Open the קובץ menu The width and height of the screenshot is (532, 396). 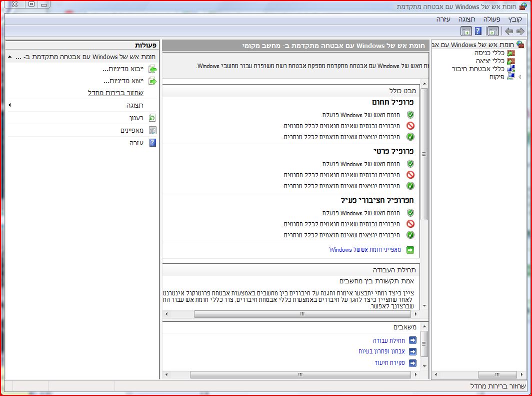click(x=515, y=20)
